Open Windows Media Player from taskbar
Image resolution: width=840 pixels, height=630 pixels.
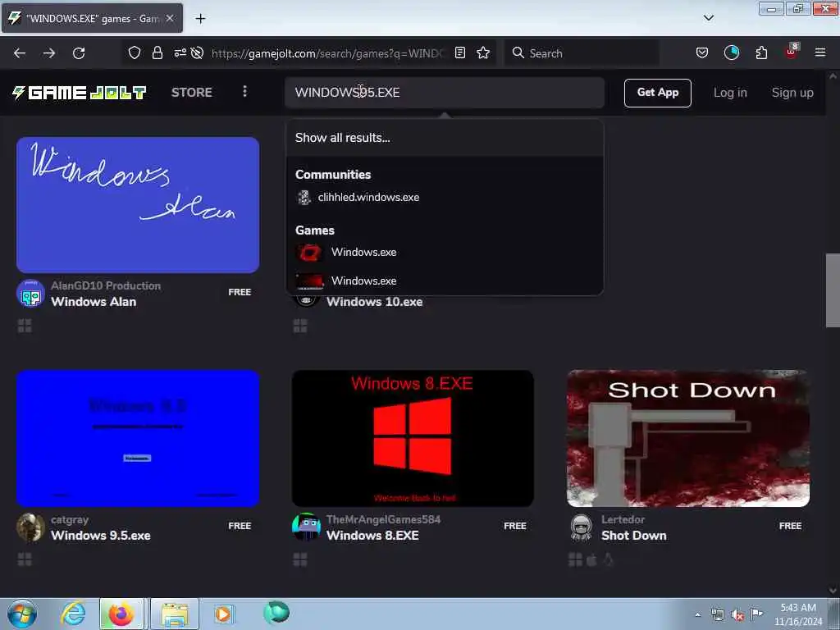pos(223,614)
